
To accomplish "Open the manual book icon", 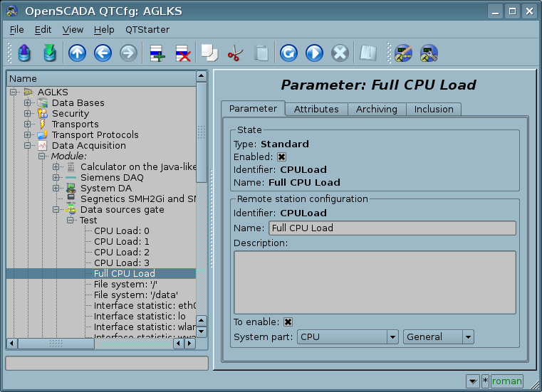I will [368, 53].
